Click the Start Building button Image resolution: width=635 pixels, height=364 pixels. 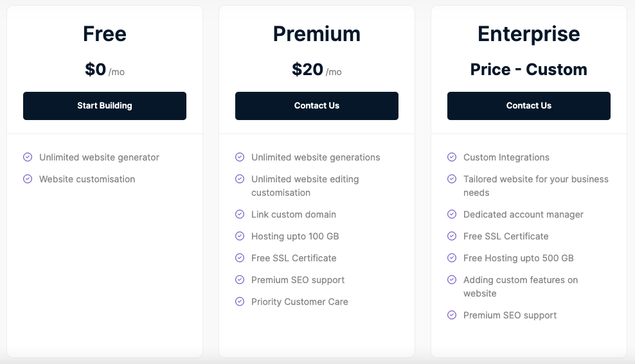(x=105, y=105)
